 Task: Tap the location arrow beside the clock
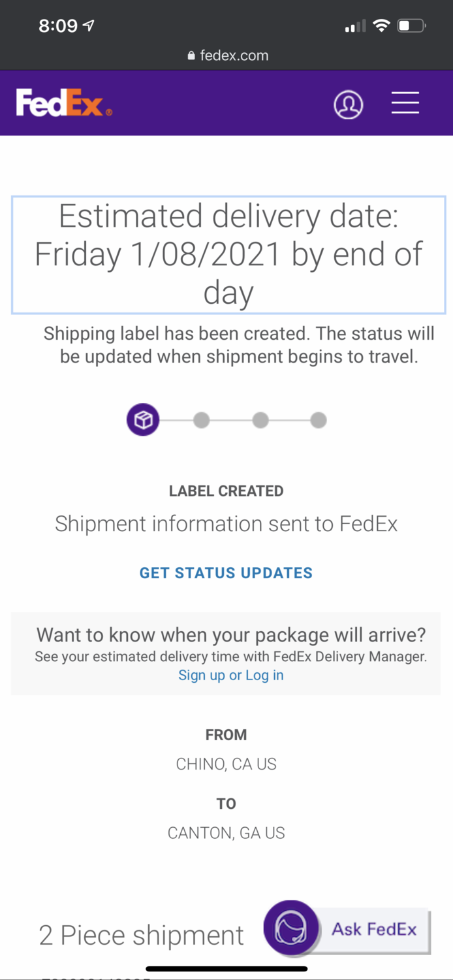click(88, 26)
